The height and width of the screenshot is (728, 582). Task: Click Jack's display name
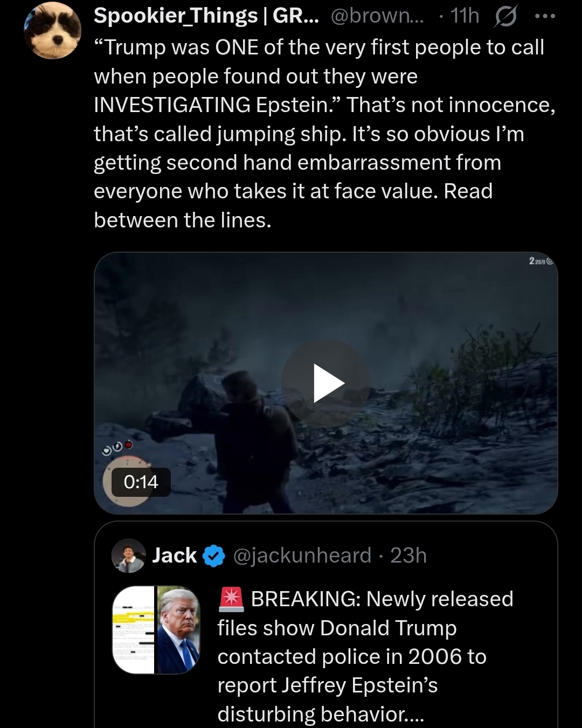click(x=175, y=556)
